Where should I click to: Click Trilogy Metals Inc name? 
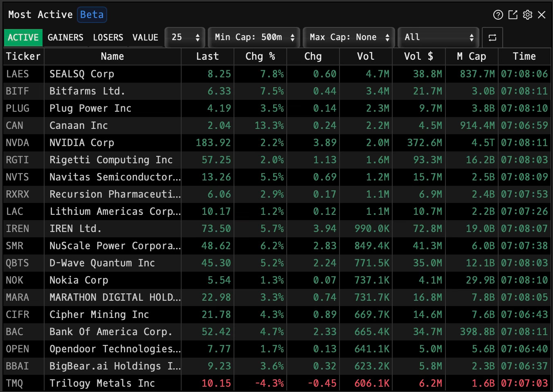coord(102,383)
